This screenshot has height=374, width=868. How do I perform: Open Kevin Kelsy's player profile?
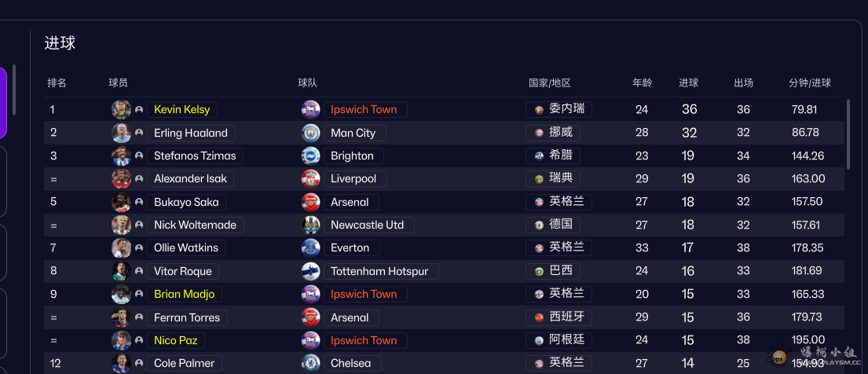point(182,110)
